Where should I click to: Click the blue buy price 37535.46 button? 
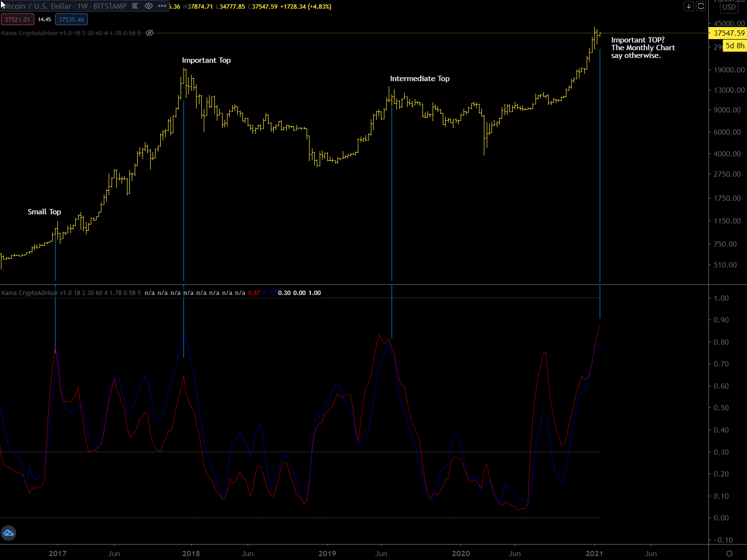71,20
